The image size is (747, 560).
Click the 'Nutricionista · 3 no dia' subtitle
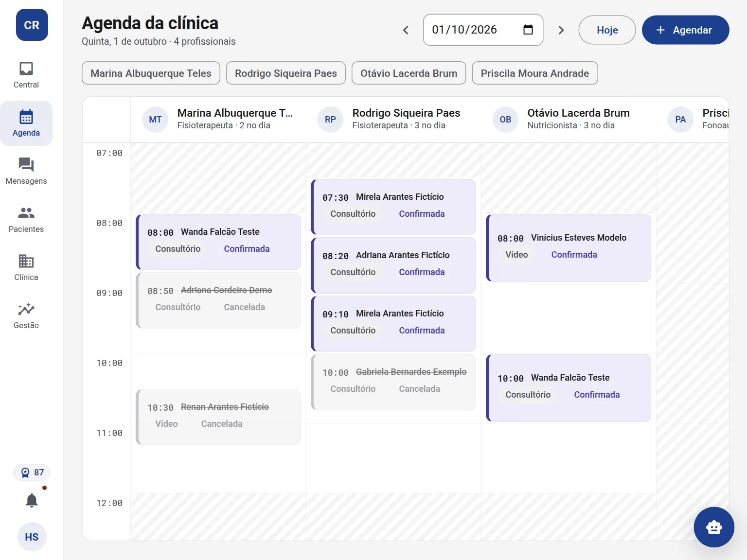click(571, 125)
